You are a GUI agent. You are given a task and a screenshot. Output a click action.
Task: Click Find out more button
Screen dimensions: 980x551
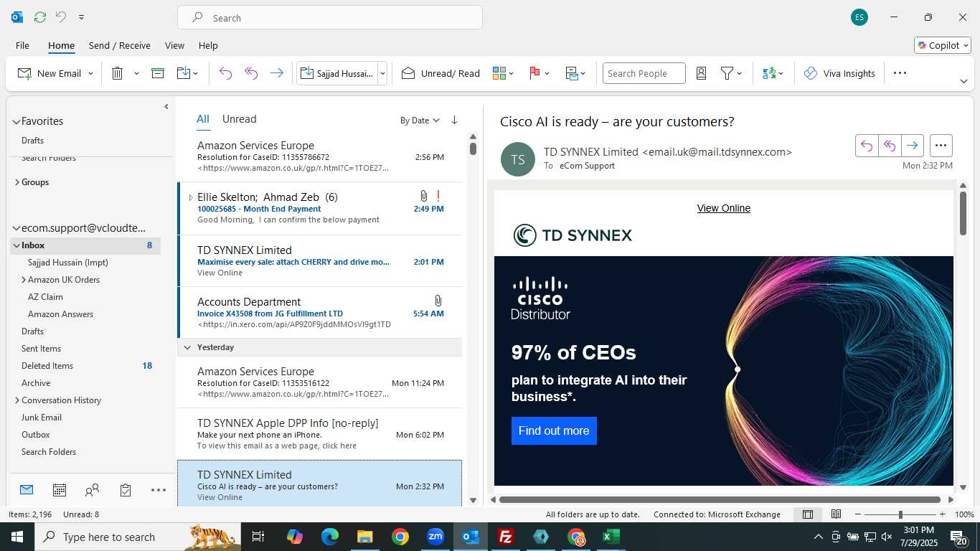tap(554, 430)
